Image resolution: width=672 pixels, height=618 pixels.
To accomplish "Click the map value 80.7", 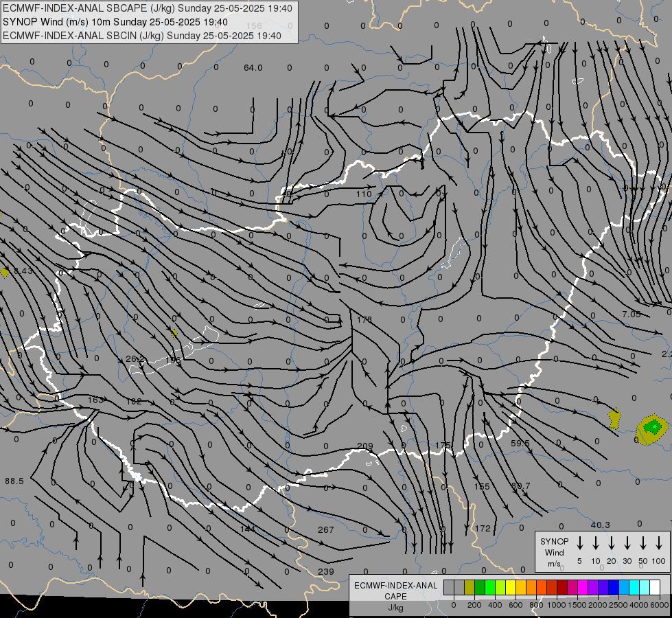I will pyautogui.click(x=521, y=486).
